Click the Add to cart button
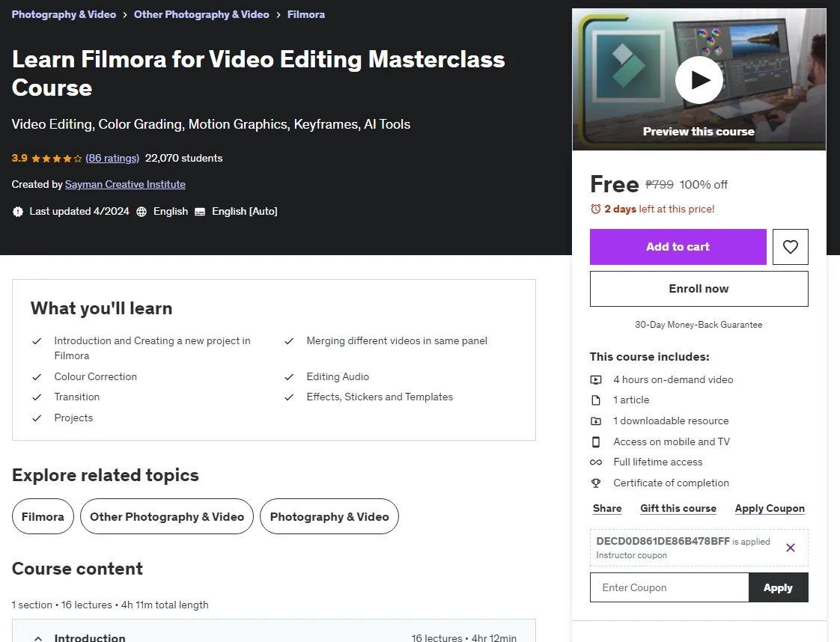Screen dimensions: 840x642 (678, 247)
